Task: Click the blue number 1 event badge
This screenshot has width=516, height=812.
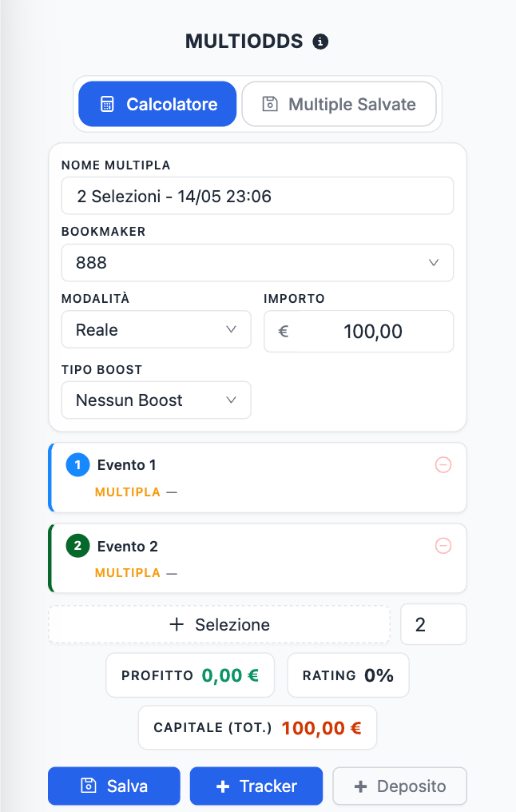Action: point(77,464)
